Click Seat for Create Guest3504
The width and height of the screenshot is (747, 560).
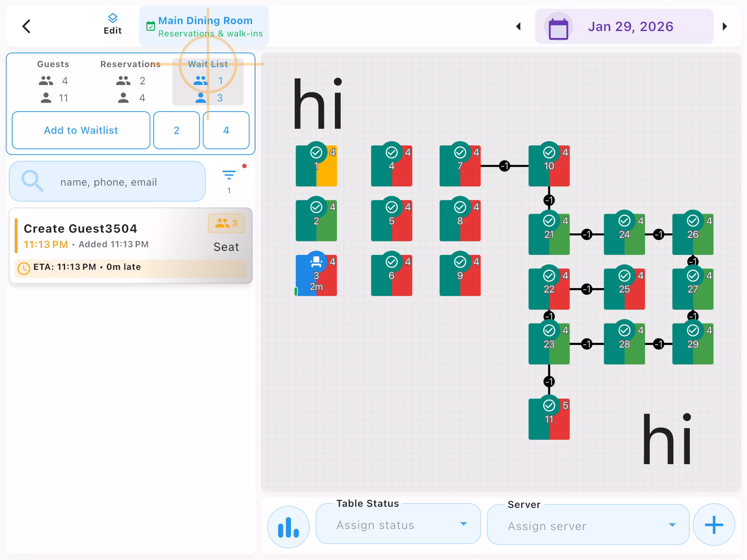(x=226, y=247)
